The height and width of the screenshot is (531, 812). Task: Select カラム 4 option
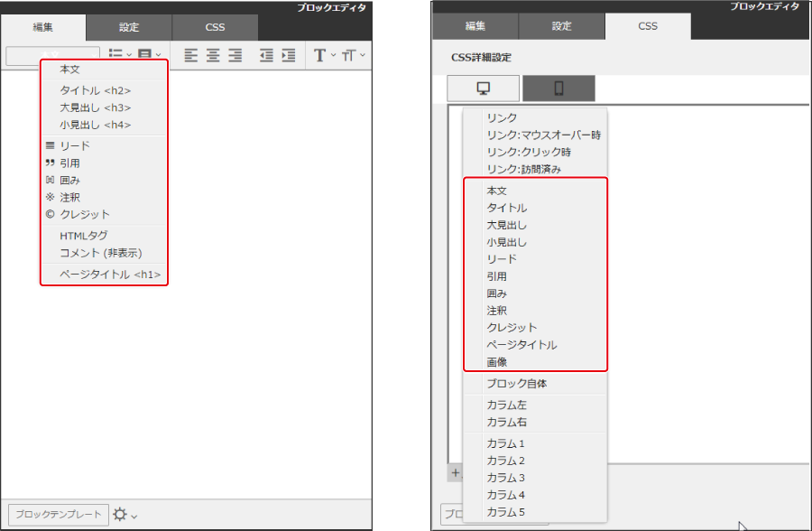tap(535, 495)
